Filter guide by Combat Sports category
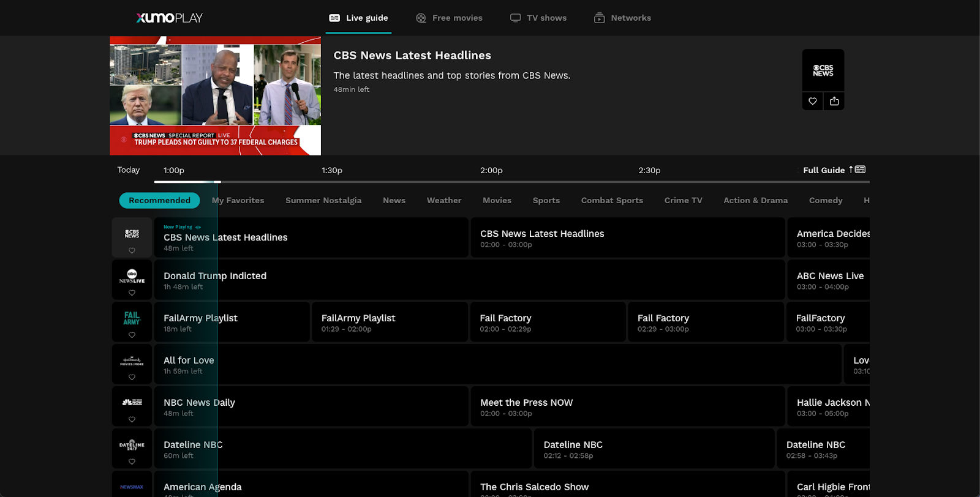This screenshot has width=980, height=497. point(611,200)
